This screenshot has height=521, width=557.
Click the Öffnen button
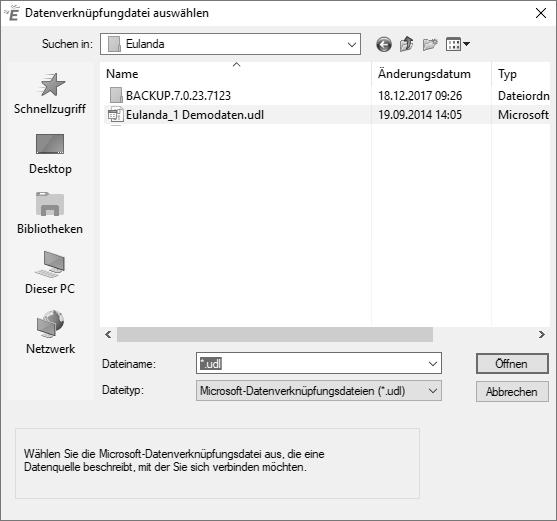click(x=512, y=364)
